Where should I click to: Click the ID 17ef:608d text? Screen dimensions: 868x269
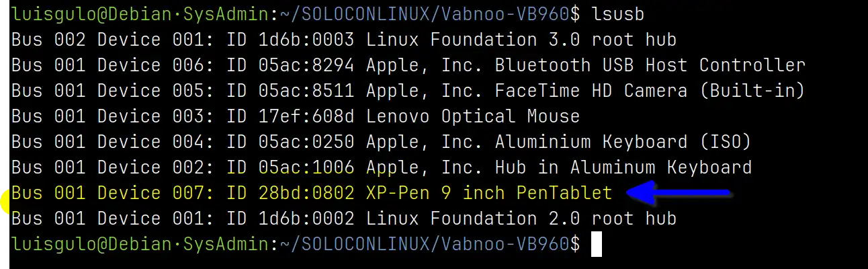click(x=290, y=117)
